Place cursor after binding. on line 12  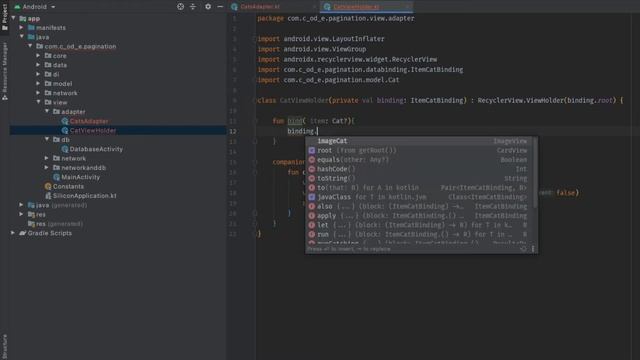click(318, 131)
